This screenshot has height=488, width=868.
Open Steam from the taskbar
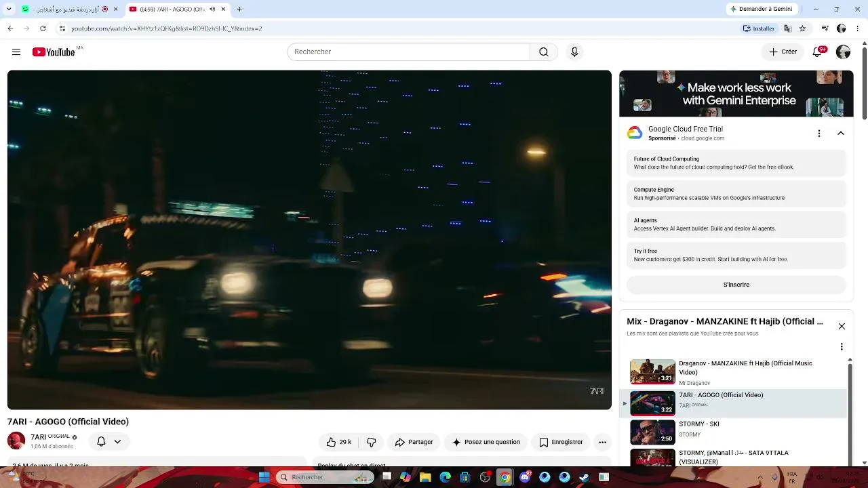point(585,477)
